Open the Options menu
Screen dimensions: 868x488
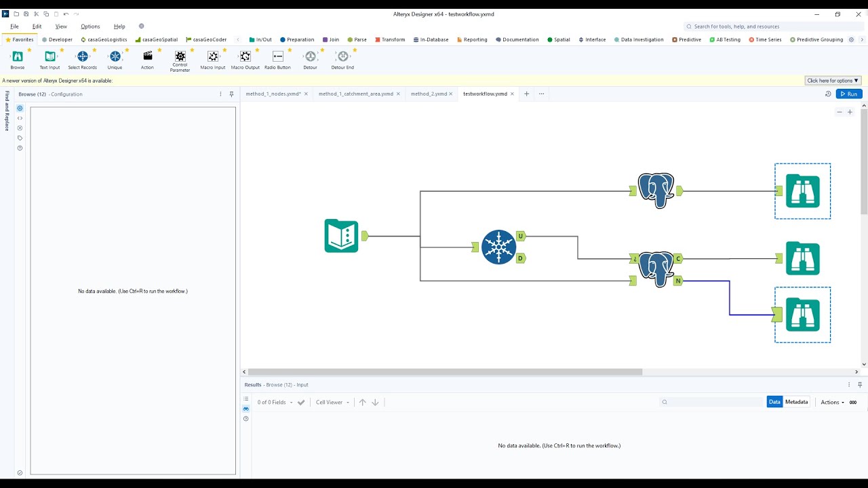coord(90,26)
